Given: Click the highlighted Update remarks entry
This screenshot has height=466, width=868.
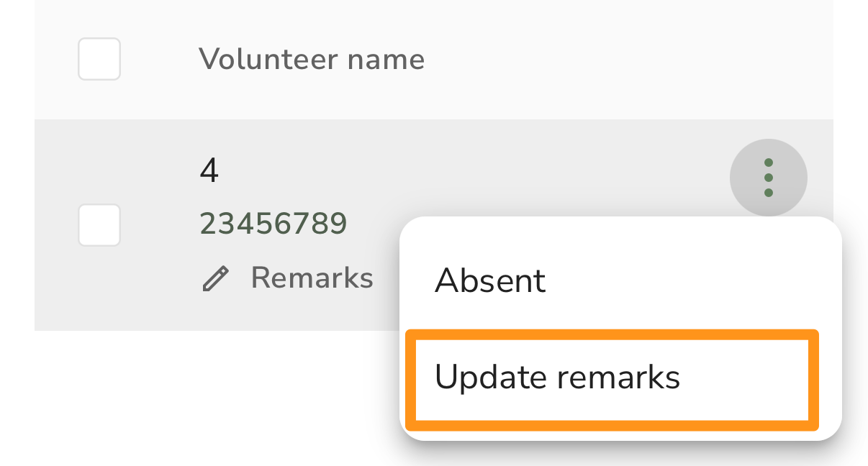Looking at the screenshot, I should [612, 378].
